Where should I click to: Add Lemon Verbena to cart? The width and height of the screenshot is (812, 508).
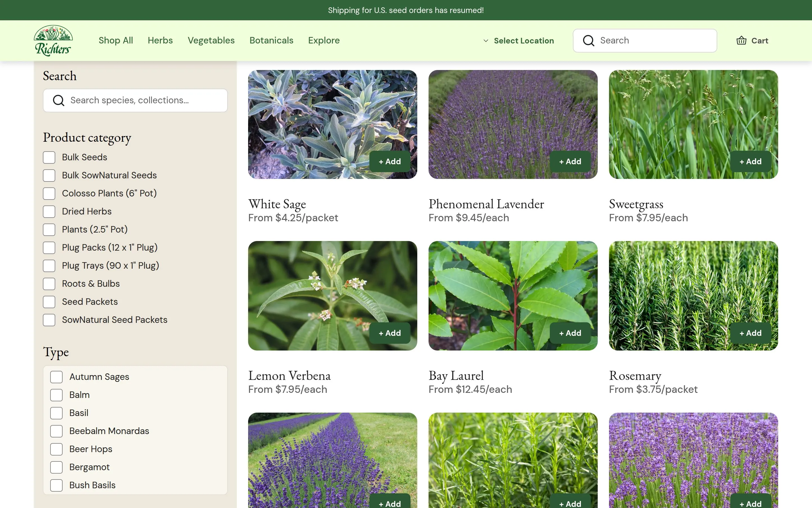point(390,333)
